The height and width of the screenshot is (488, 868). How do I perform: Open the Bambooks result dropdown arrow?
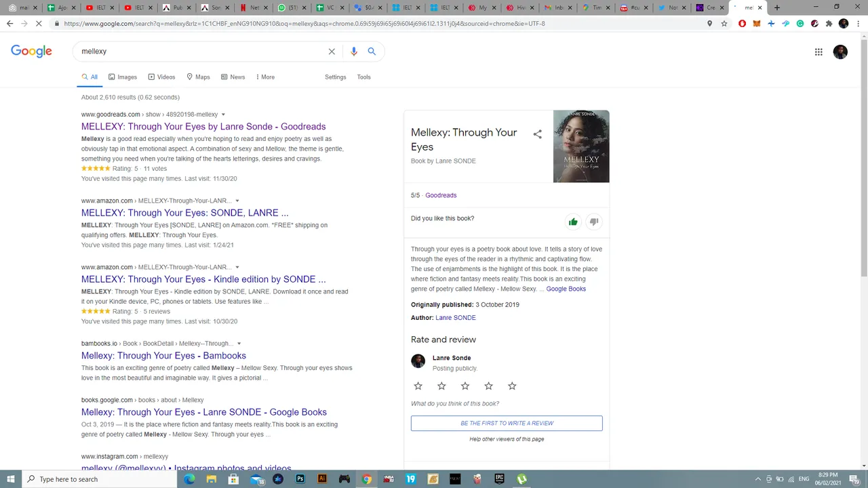click(x=239, y=344)
